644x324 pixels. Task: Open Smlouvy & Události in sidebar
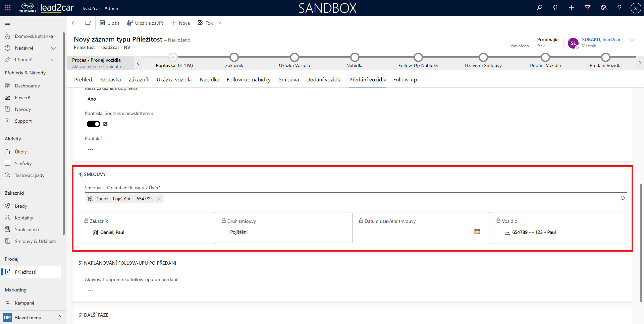(x=35, y=241)
